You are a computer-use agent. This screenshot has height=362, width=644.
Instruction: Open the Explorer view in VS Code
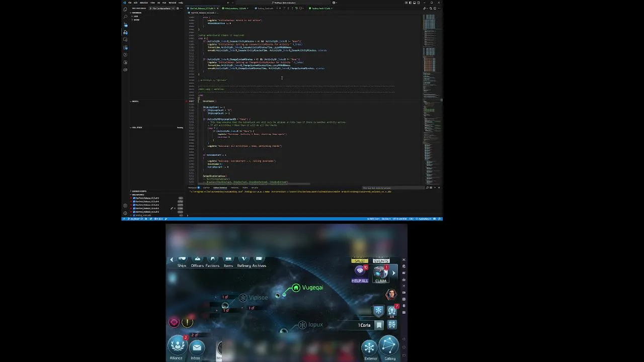[125, 9]
